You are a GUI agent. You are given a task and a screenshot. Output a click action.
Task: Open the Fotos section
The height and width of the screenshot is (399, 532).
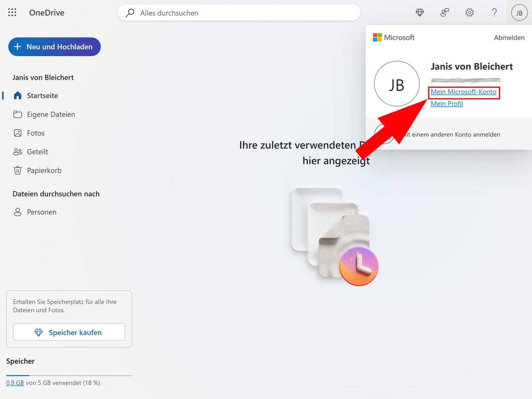(x=36, y=133)
